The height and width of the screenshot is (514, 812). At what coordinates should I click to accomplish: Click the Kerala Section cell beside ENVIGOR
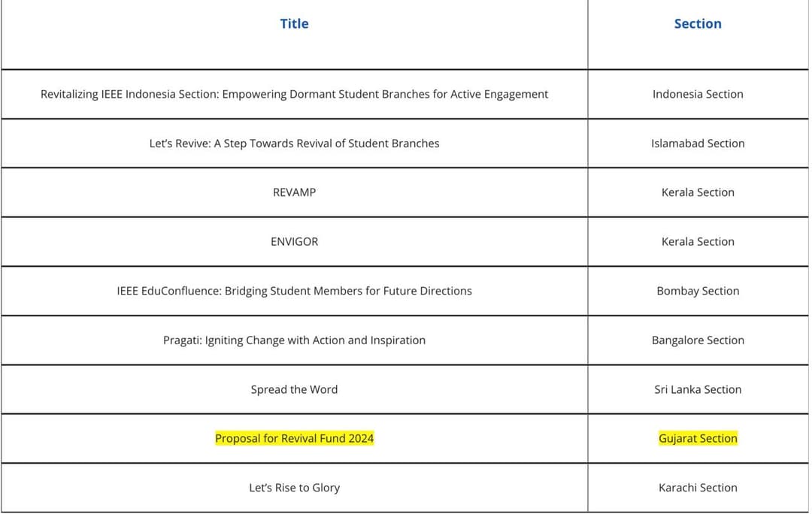[x=698, y=242]
